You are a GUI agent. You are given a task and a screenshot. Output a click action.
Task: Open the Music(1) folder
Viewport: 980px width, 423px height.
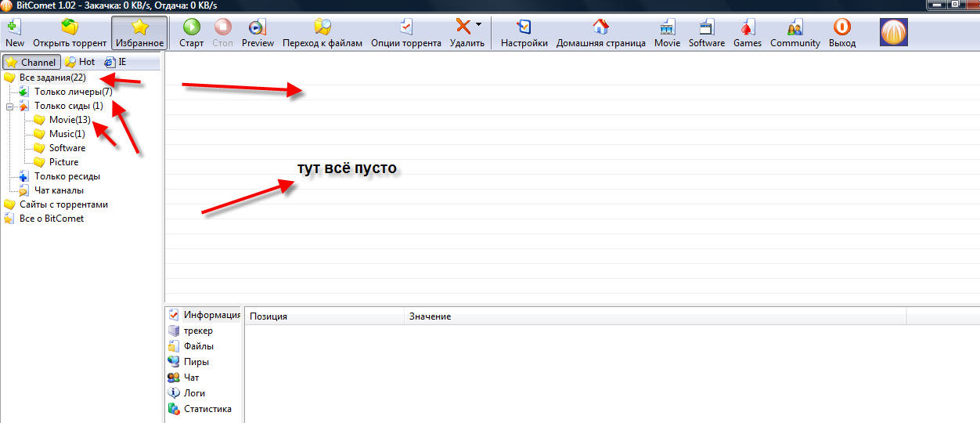pos(67,134)
